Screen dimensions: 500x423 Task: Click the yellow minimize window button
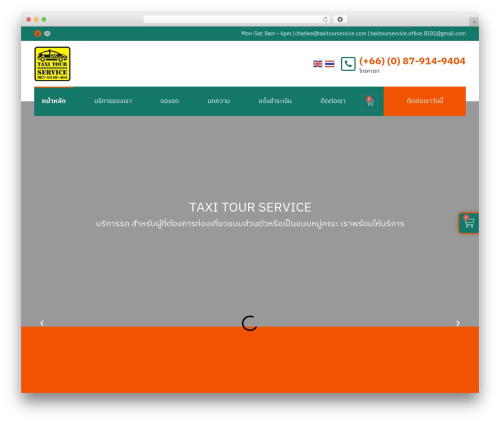click(x=36, y=19)
